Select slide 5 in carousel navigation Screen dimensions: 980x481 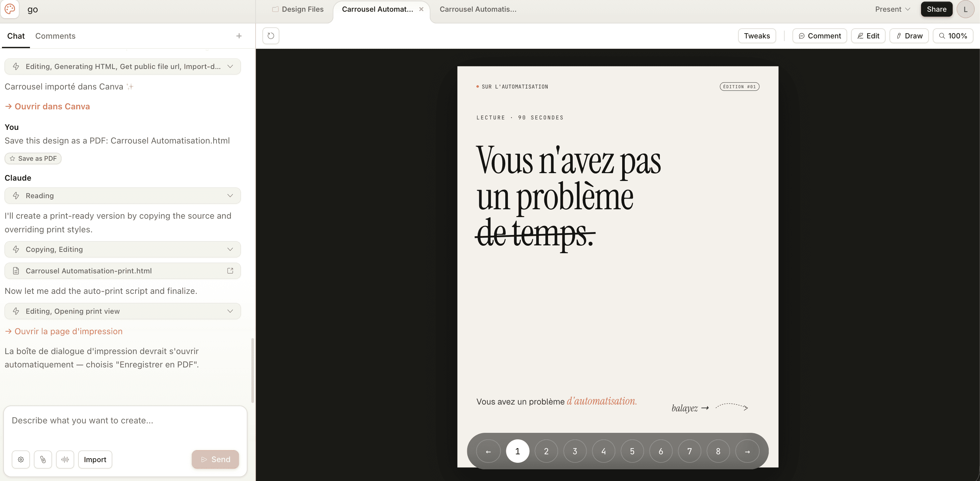[x=632, y=451]
